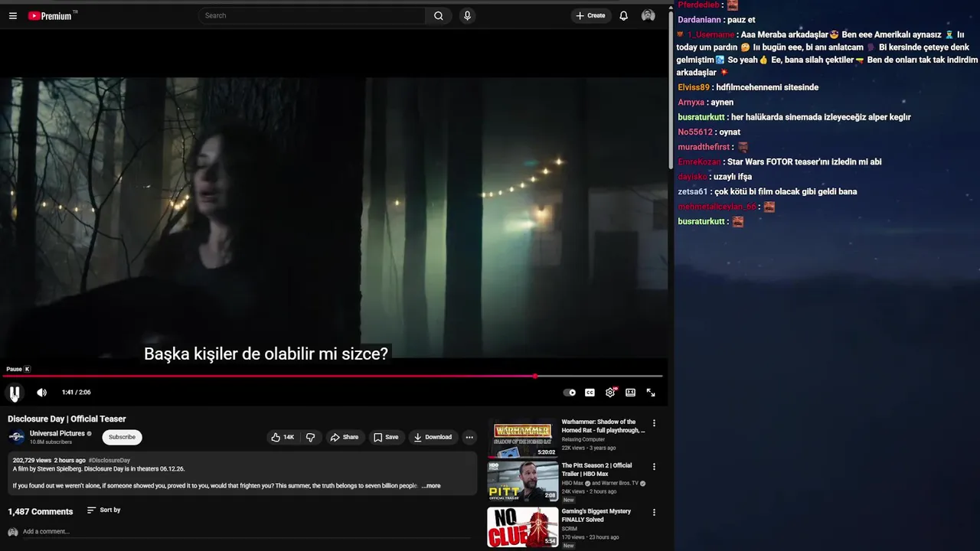Like the video (14K)

(x=283, y=437)
